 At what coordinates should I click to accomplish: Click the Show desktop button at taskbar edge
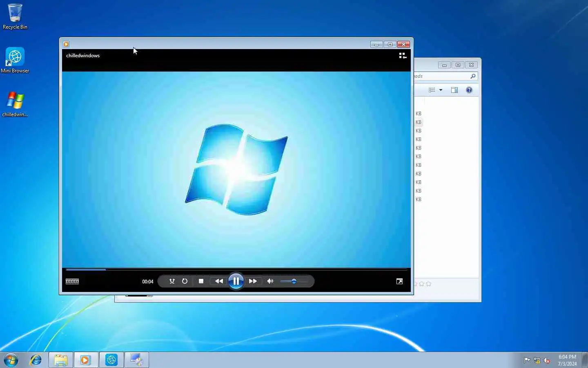(x=585, y=360)
